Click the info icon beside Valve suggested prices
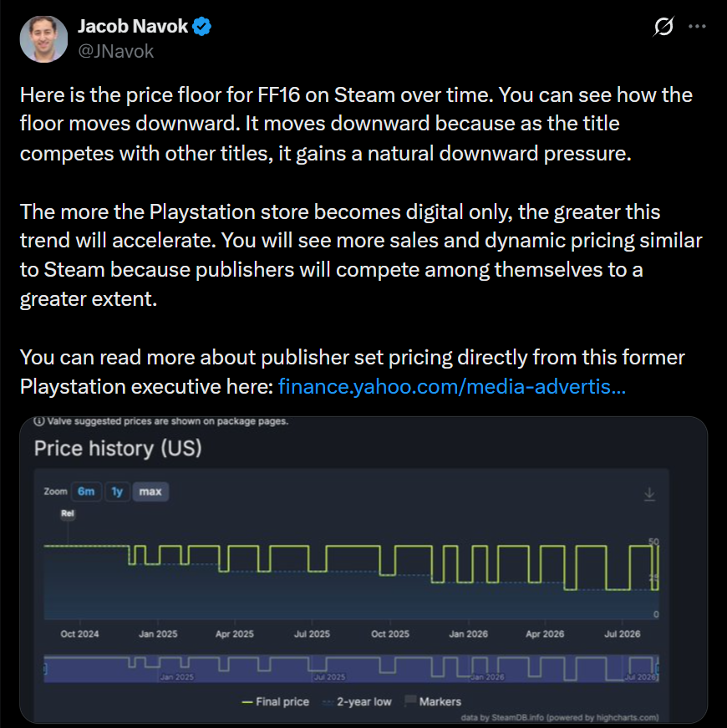The image size is (727, 728). pyautogui.click(x=39, y=421)
